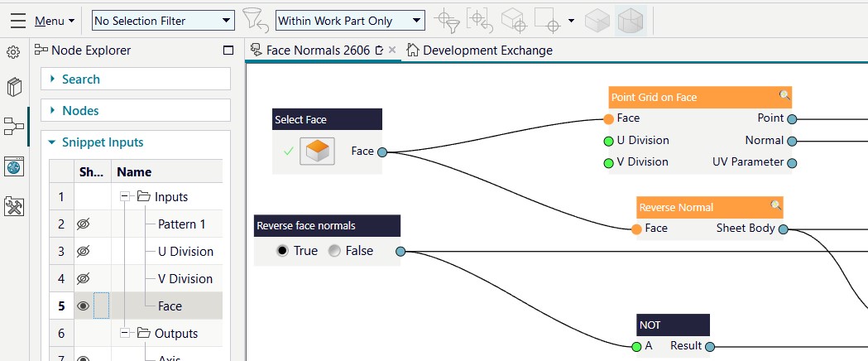Click the snap point filter icon
This screenshot has width=868, height=361.
tap(446, 21)
